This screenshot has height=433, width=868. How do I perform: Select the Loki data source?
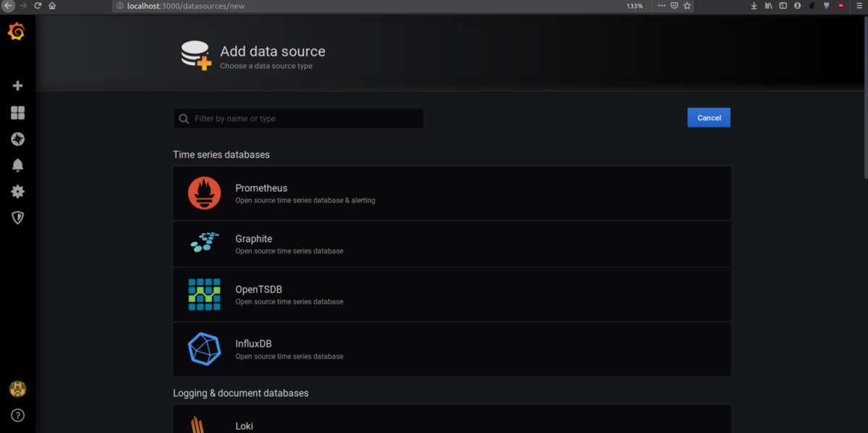pyautogui.click(x=451, y=419)
